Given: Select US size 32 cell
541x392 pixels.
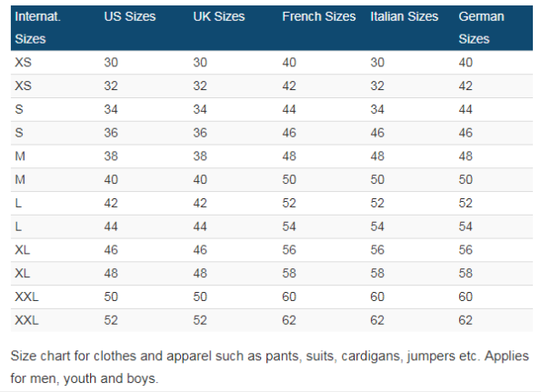Looking at the screenshot, I should [x=111, y=85].
